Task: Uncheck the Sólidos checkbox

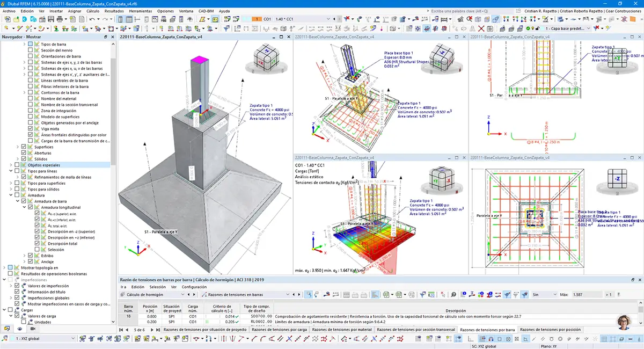Action: [x=24, y=159]
